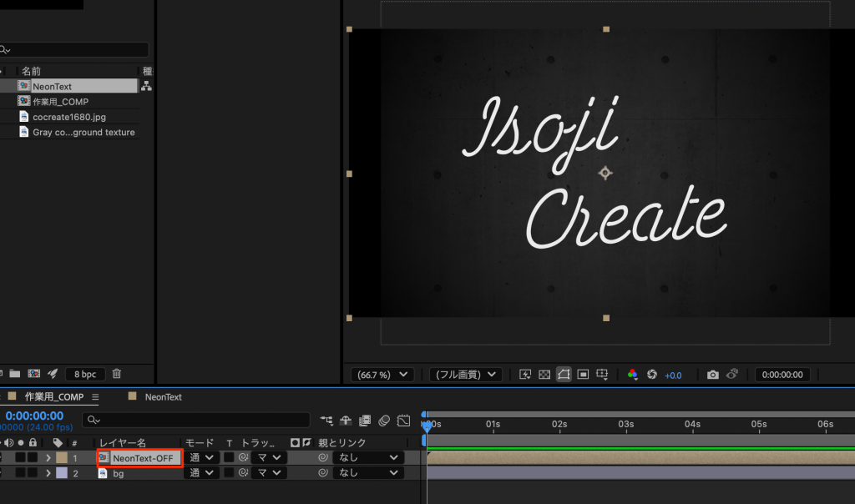Viewport: 855px width, 504px height.
Task: Click the 8 bpc color depth button
Action: tap(83, 374)
